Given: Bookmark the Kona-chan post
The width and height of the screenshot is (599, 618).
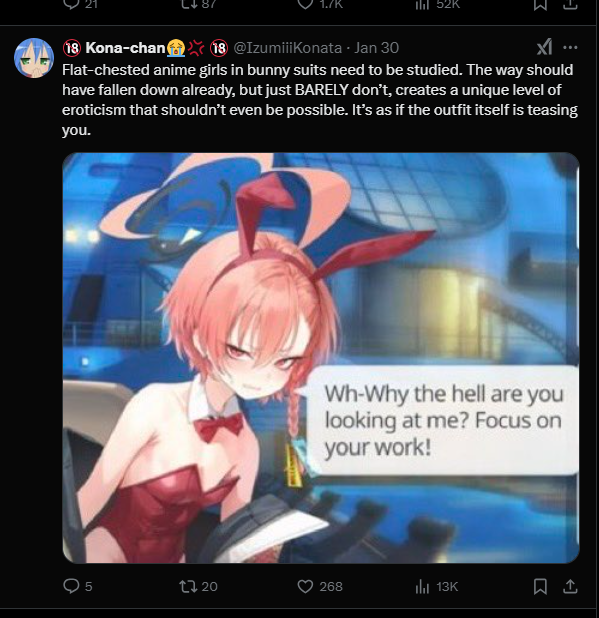Looking at the screenshot, I should point(540,586).
